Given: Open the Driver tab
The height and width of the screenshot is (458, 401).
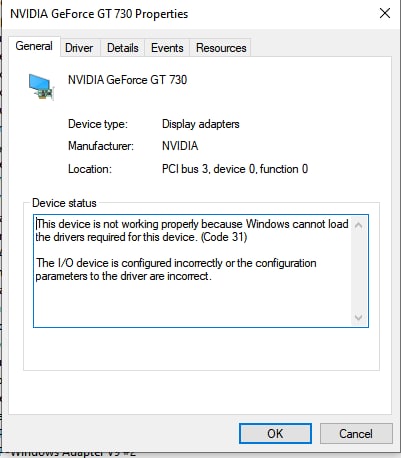Looking at the screenshot, I should (x=79, y=48).
